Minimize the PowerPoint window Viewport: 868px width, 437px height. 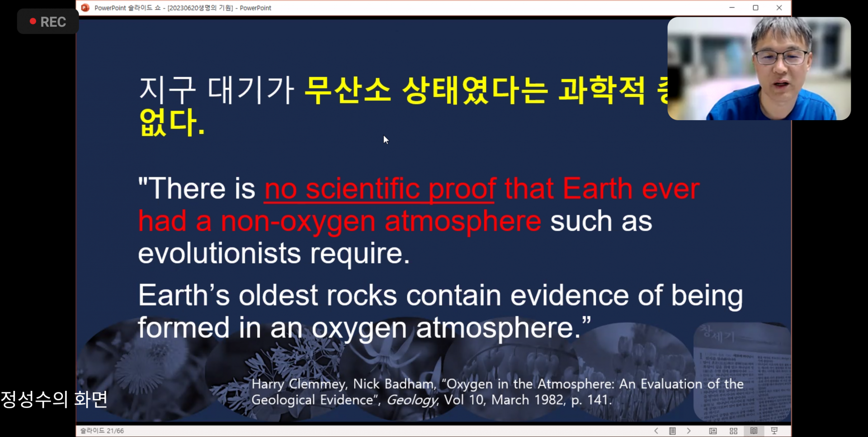(x=732, y=8)
